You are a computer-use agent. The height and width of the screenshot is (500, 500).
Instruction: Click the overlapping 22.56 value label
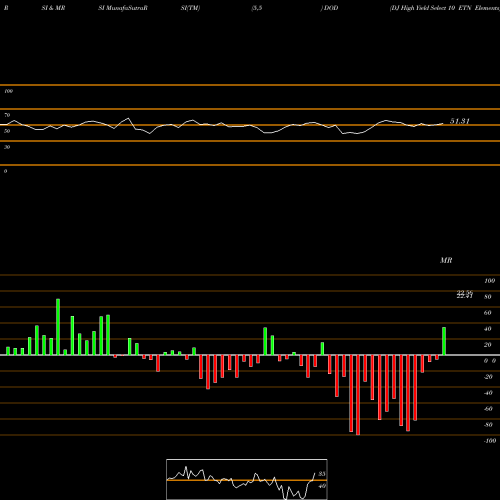click(465, 294)
